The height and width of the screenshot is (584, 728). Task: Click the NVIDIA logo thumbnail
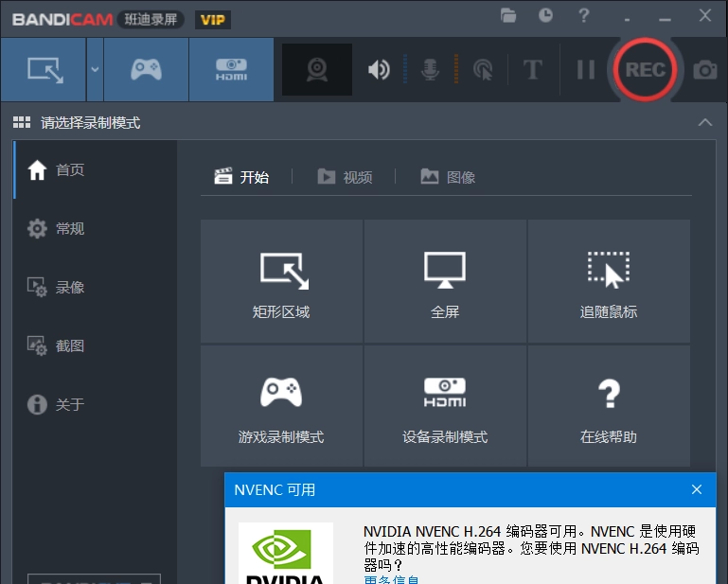[286, 554]
